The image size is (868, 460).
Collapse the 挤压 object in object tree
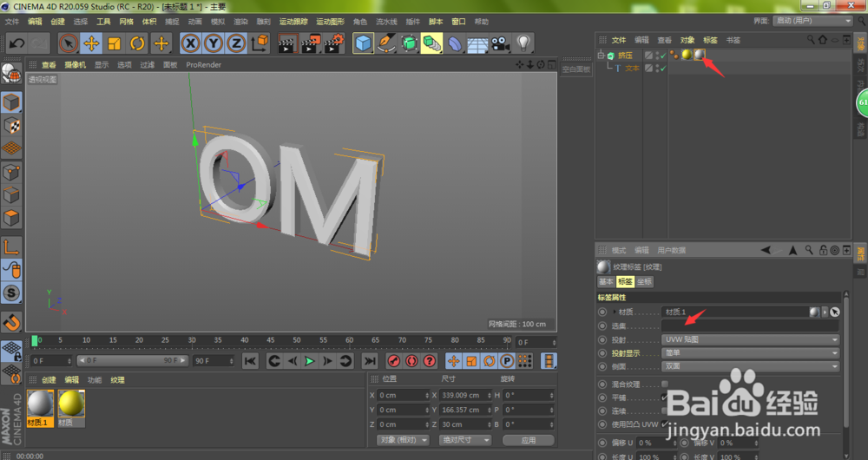602,55
